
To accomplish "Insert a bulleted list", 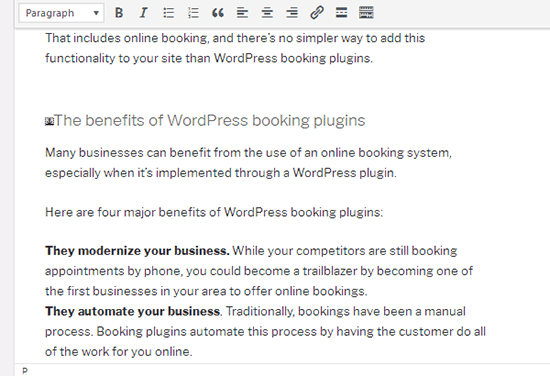I will [168, 13].
